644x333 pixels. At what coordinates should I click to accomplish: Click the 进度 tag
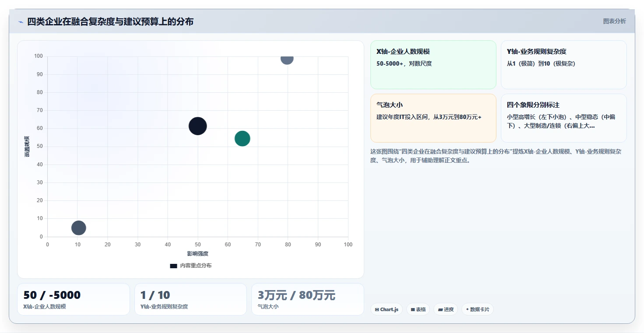[445, 309]
